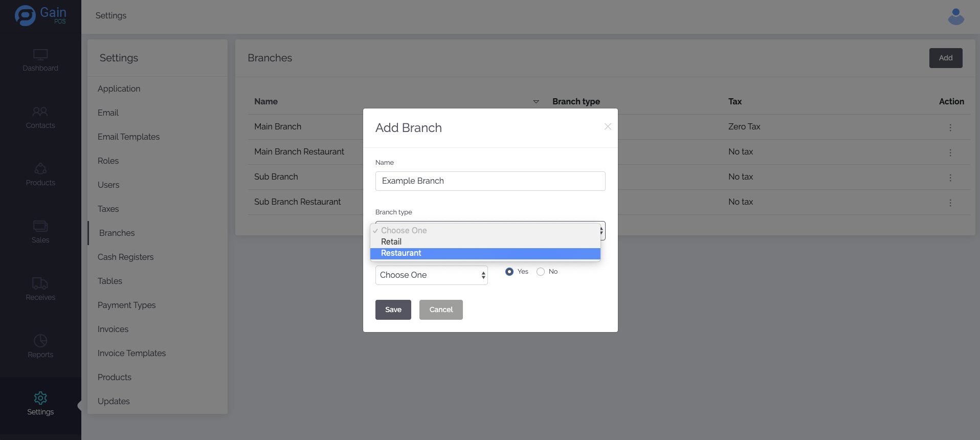
Task: Click the branch Name input field
Action: pyautogui.click(x=490, y=181)
